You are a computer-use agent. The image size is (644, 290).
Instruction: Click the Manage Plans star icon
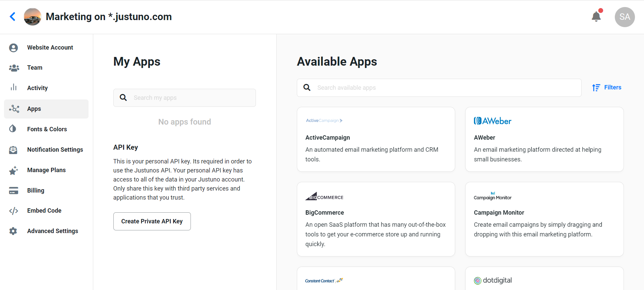coord(13,170)
